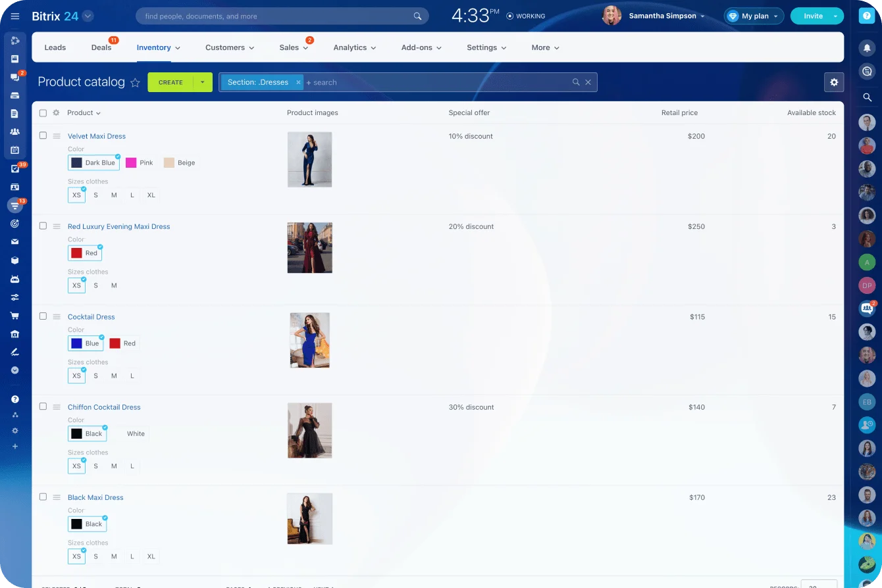Star the Product catalog as favorite
This screenshot has height=588, width=882.
[135, 82]
